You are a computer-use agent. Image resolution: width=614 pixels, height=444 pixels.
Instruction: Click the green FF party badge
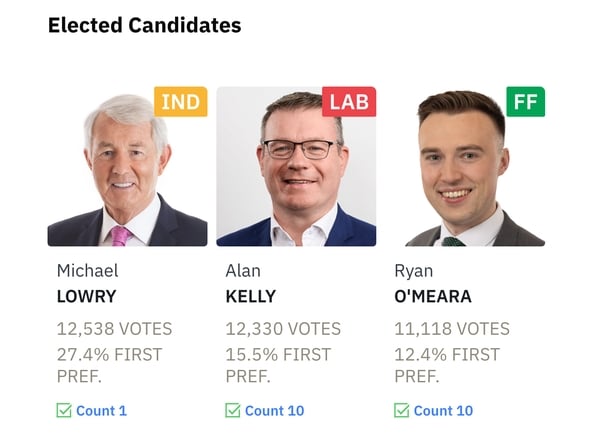(x=525, y=101)
